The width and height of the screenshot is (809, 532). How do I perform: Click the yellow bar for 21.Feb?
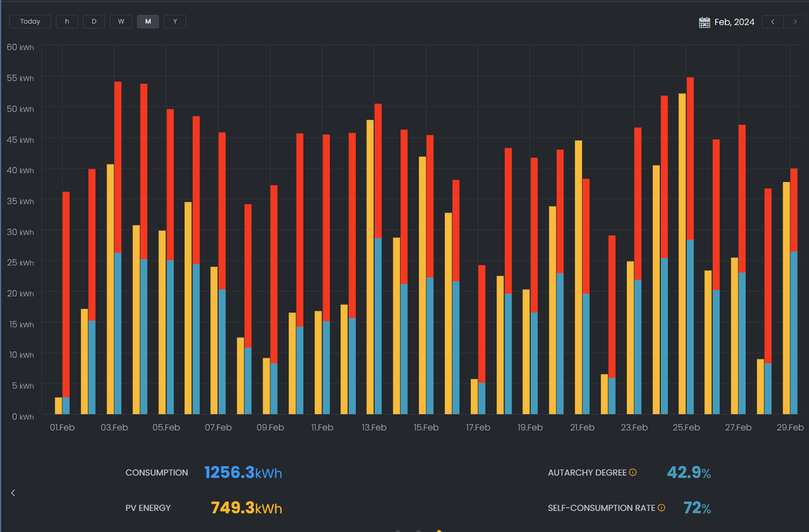578,277
